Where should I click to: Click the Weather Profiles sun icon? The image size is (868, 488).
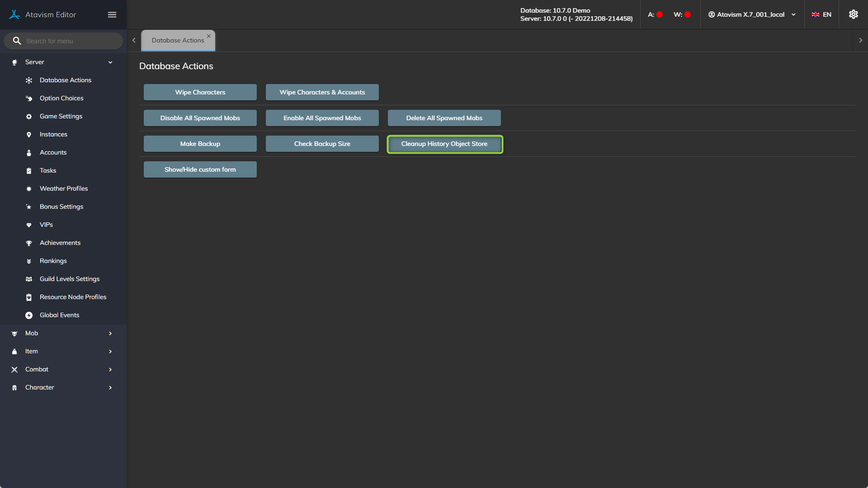pos(29,189)
